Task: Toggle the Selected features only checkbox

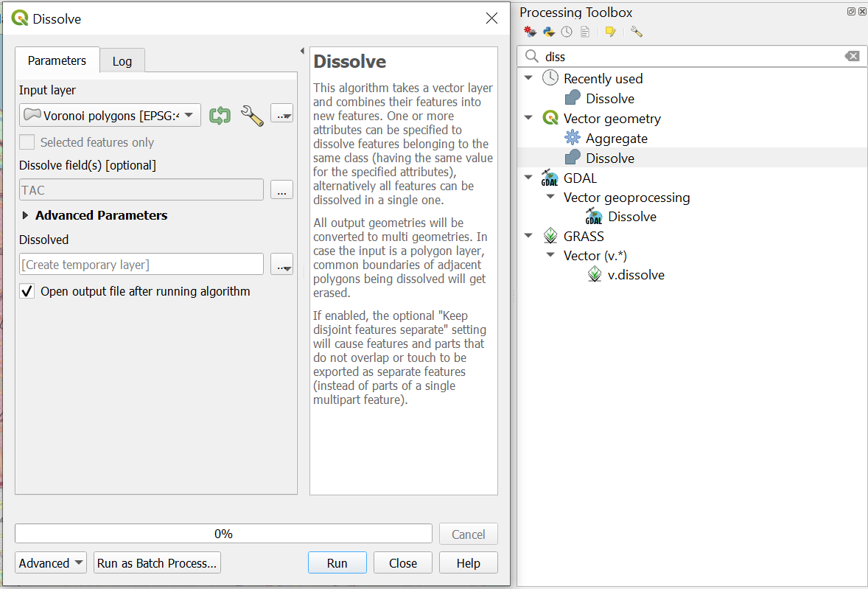Action: click(27, 142)
